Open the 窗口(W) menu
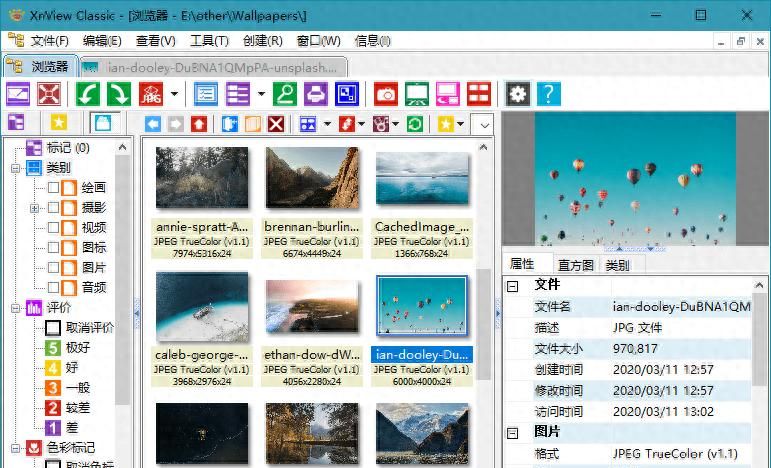771x468 pixels. click(319, 41)
